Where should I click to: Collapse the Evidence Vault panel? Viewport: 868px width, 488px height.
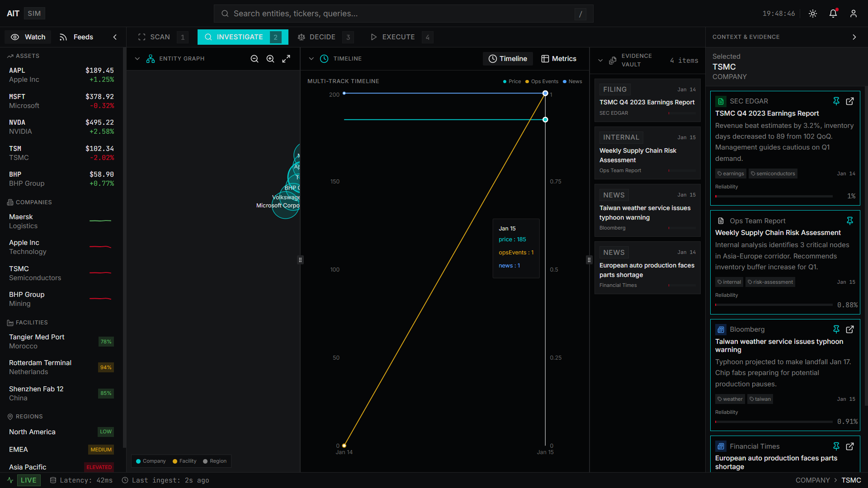pyautogui.click(x=600, y=60)
